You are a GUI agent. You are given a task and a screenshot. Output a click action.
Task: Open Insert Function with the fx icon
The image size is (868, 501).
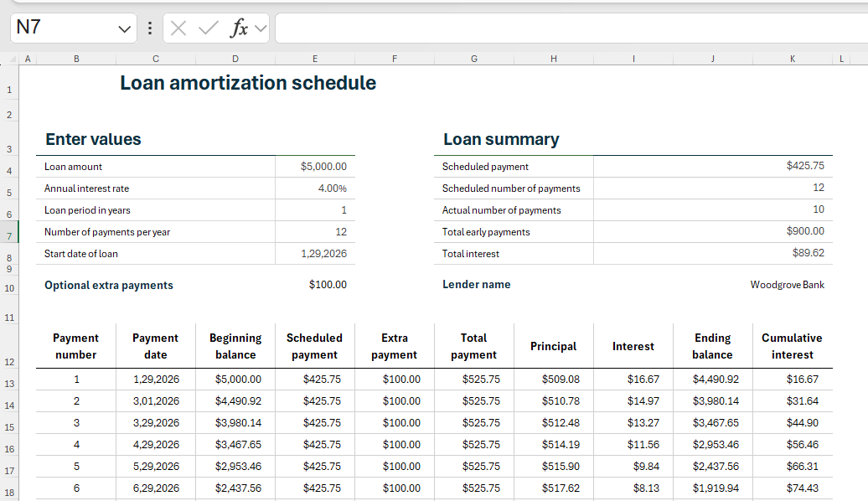tap(239, 28)
